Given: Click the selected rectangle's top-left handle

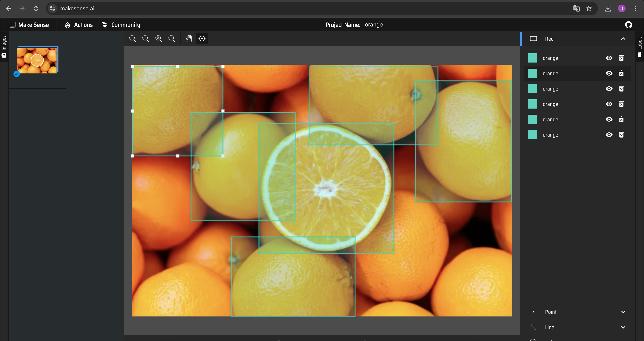Looking at the screenshot, I should tap(132, 67).
